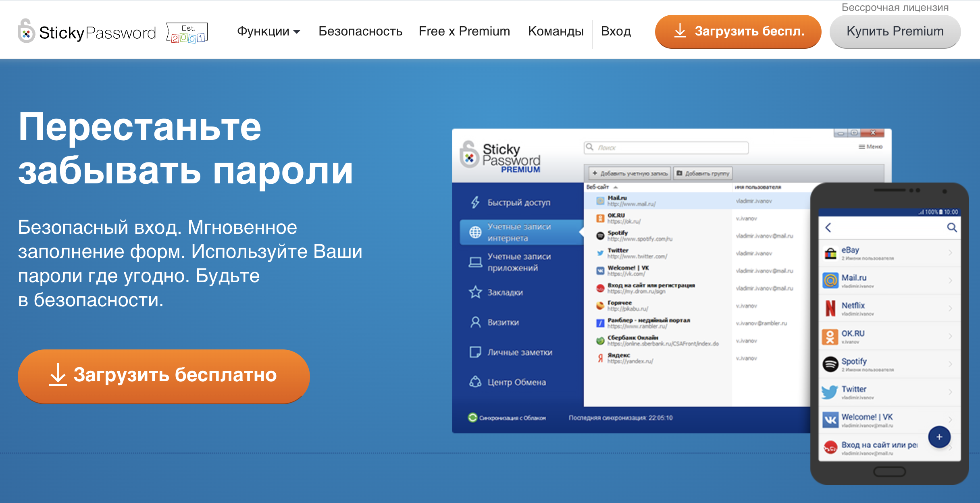Click the Визитки person icon

[x=475, y=322]
